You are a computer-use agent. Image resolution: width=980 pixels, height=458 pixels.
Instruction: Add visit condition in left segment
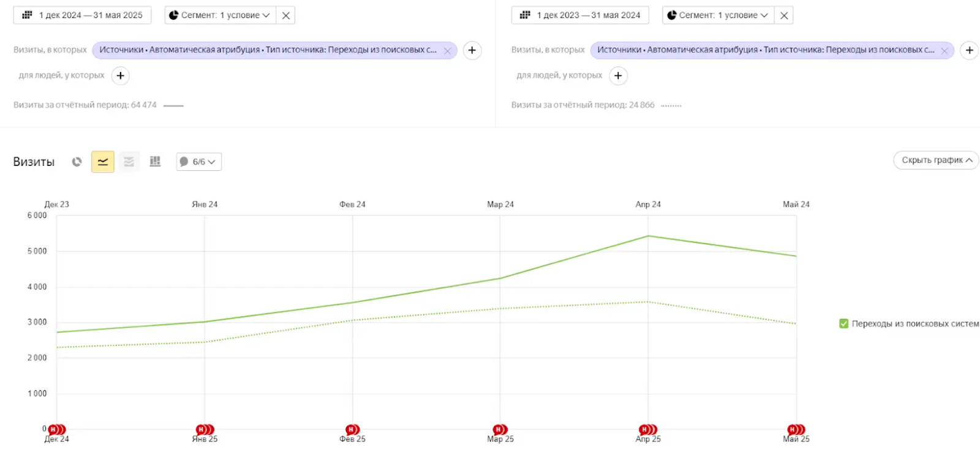(x=472, y=50)
